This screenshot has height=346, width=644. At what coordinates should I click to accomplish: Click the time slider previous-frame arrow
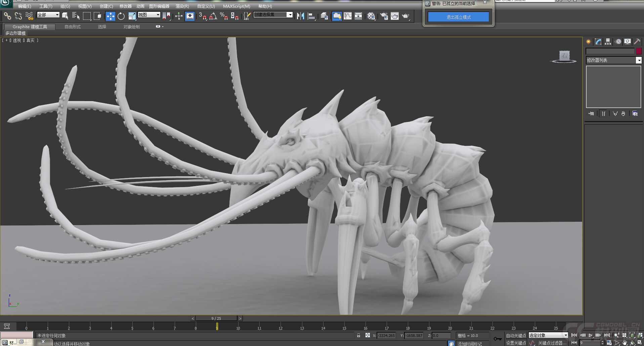click(193, 318)
